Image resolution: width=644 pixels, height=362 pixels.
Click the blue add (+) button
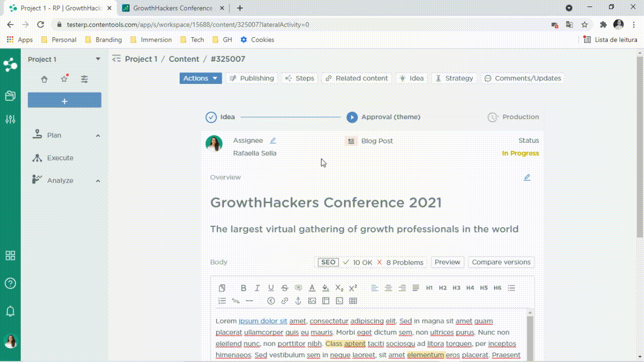[64, 100]
